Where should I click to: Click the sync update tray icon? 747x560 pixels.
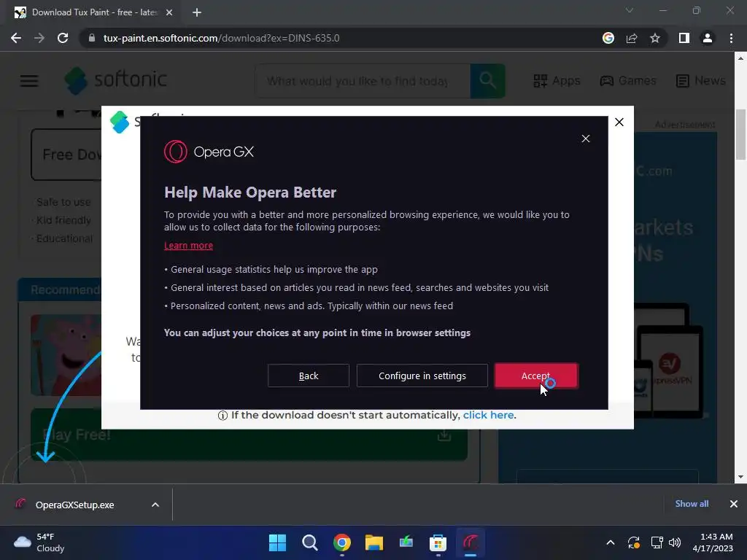tap(634, 542)
